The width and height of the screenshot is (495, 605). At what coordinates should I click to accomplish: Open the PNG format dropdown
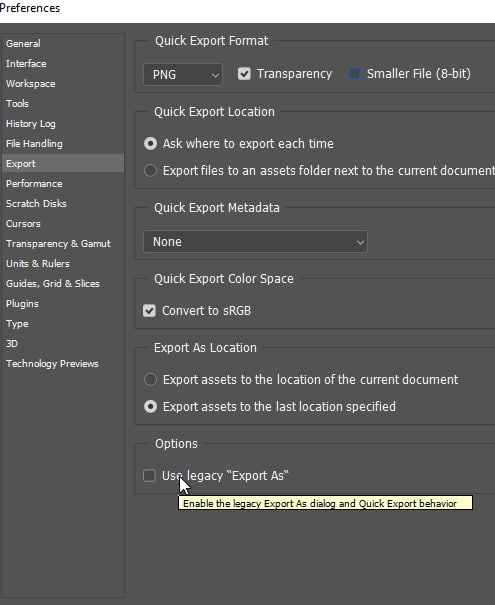point(182,74)
